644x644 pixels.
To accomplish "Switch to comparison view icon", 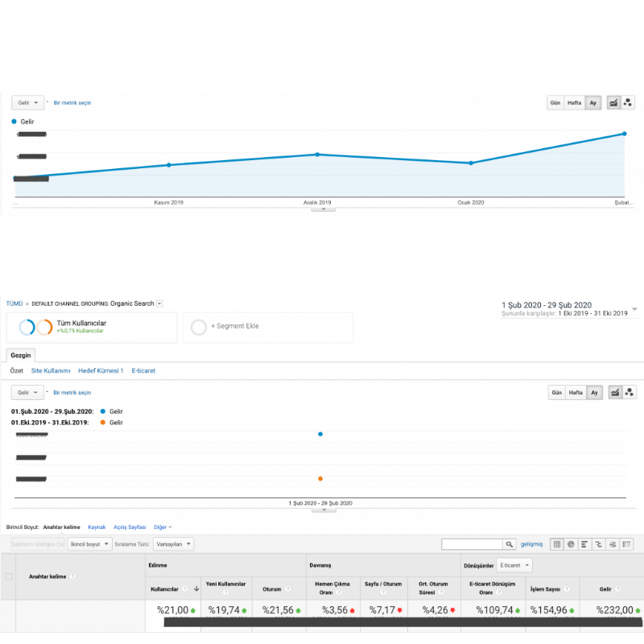I will pos(598,544).
